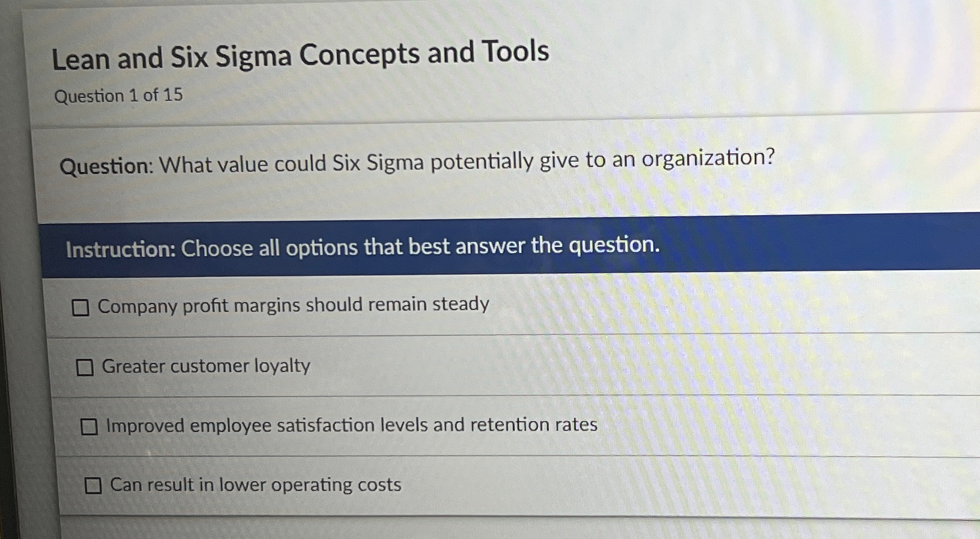
Task: Check the 'Company profit margins should remain steady' option
Action: (x=80, y=306)
